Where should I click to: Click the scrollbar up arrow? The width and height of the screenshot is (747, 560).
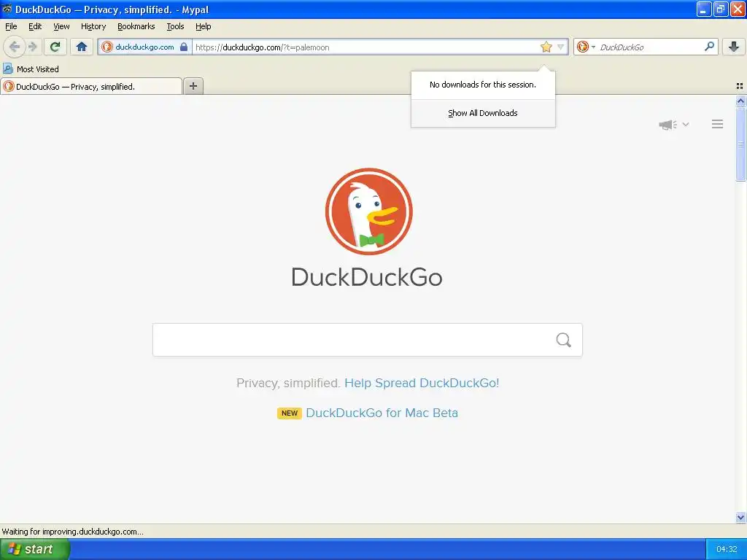[x=740, y=101]
